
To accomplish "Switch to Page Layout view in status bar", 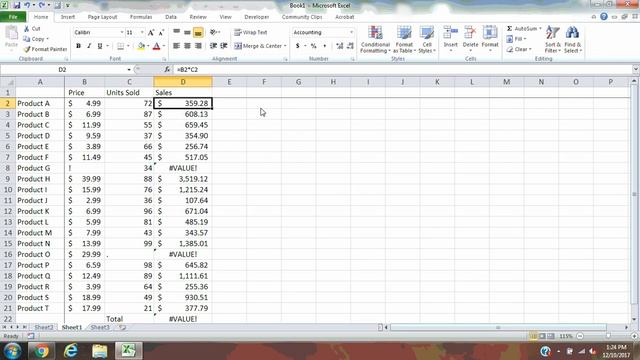I will pos(542,336).
